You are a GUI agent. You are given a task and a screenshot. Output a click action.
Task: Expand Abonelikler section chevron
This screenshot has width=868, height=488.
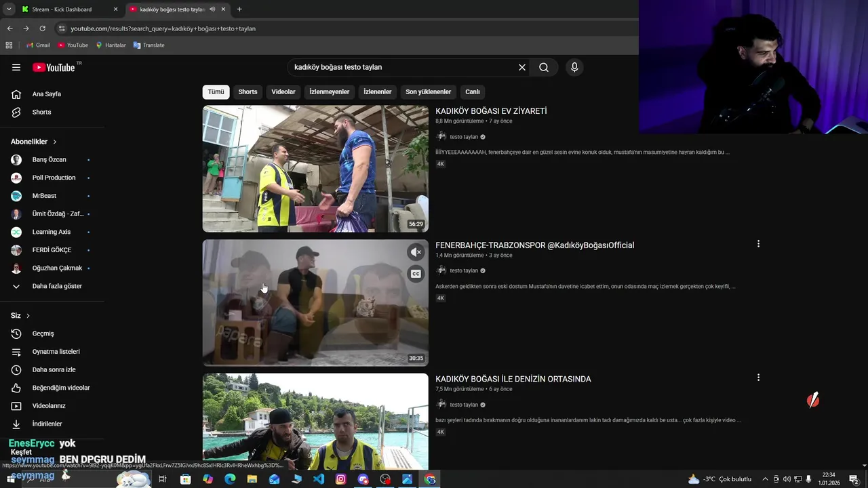tap(55, 142)
